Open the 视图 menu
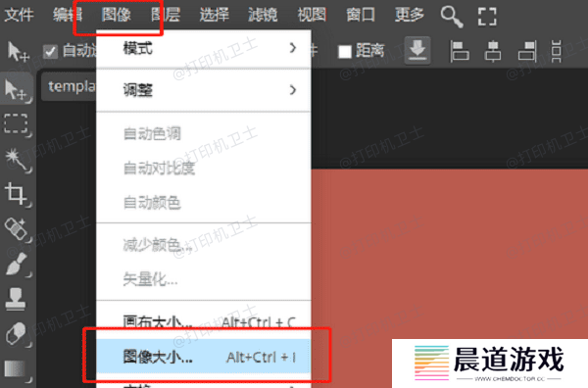The height and width of the screenshot is (388, 588). click(312, 15)
